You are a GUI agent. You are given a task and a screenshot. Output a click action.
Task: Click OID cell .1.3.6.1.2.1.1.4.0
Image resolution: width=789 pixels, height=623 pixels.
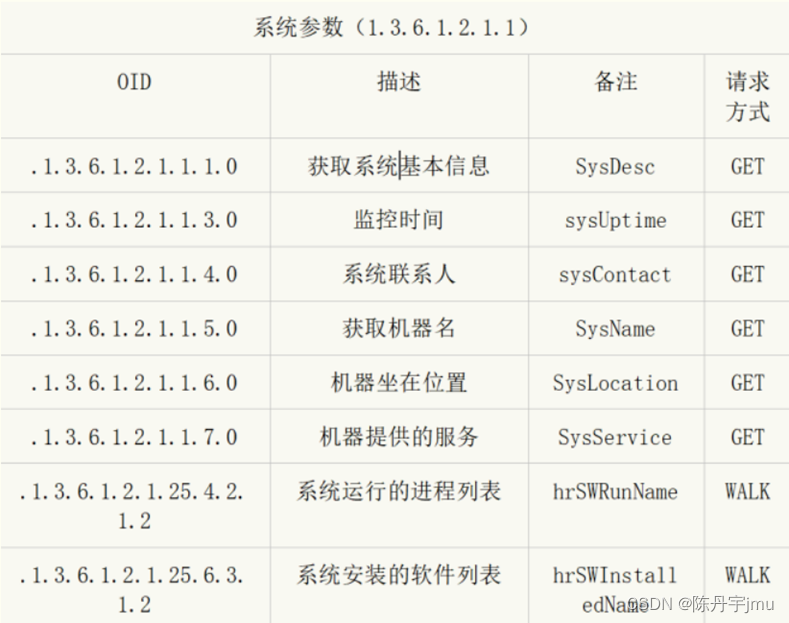134,274
